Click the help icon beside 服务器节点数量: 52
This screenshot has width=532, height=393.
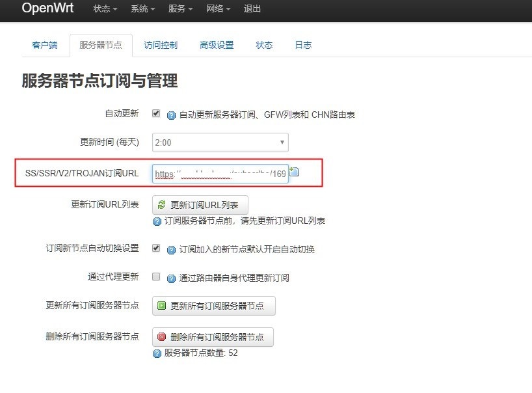point(156,353)
